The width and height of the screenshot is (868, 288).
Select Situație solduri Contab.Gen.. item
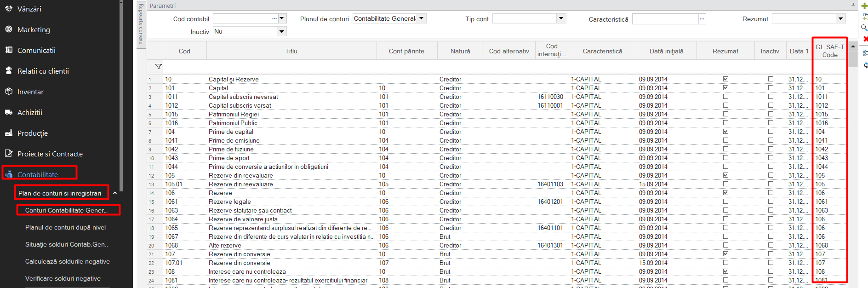[67, 244]
